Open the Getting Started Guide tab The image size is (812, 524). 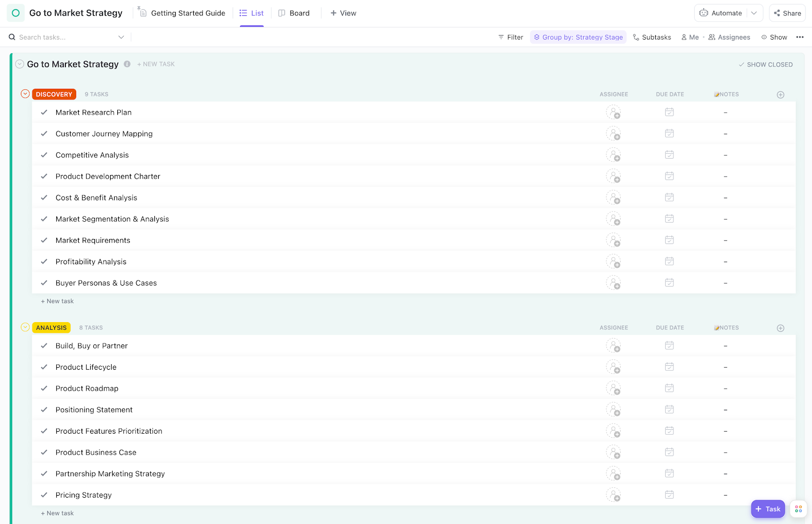pos(182,13)
